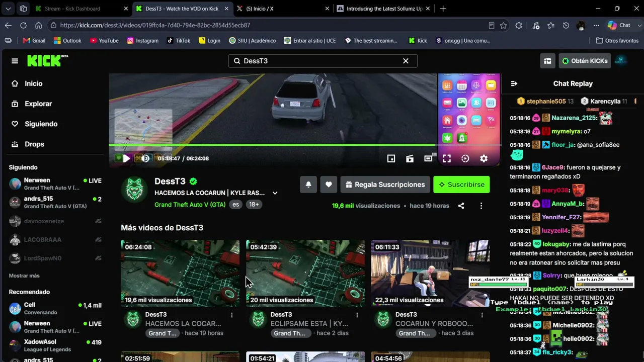Open LACOBRAAA channel in sidebar
The width and height of the screenshot is (644, 362).
55,240
